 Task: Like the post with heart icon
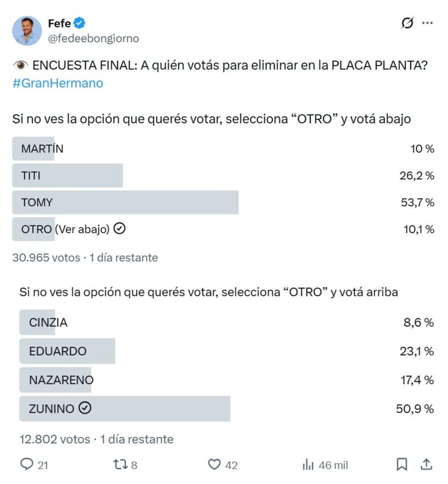[214, 465]
